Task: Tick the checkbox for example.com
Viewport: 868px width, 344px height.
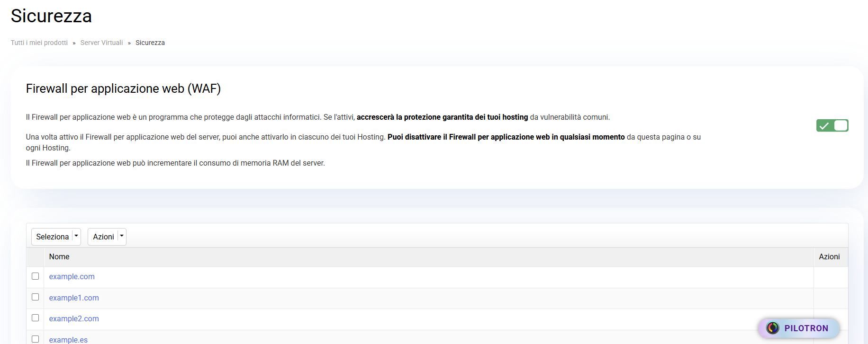Action: coord(35,276)
